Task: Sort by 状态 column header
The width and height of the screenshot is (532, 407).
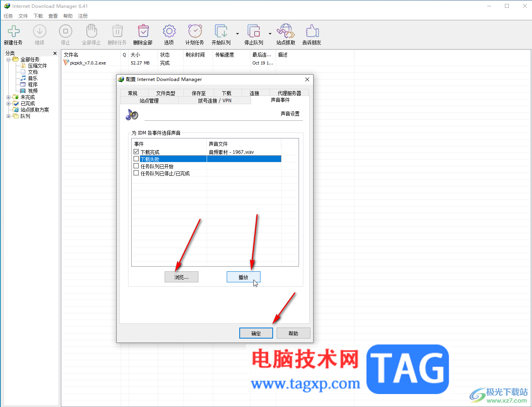Action: 171,55
